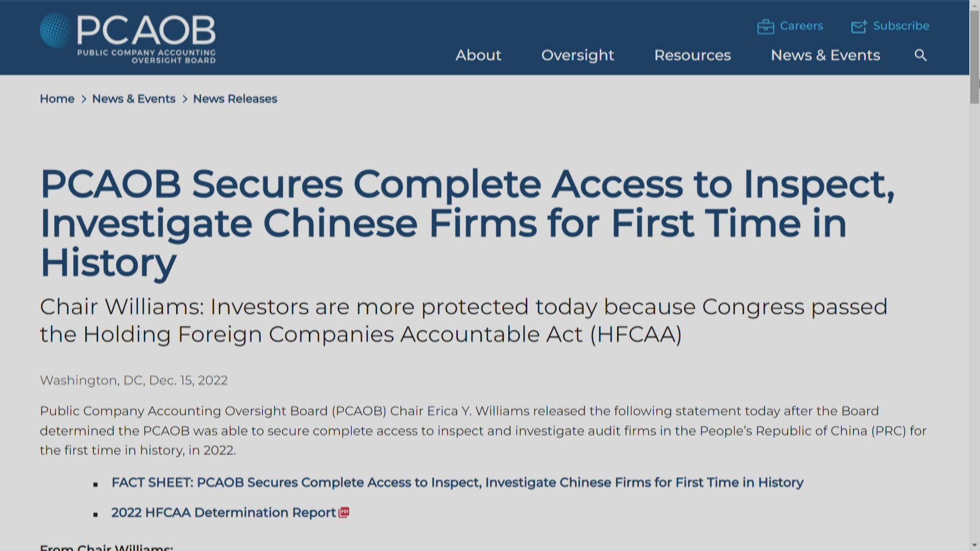Select News Releases in the breadcrumb trail
Image resolution: width=980 pixels, height=551 pixels.
[235, 98]
